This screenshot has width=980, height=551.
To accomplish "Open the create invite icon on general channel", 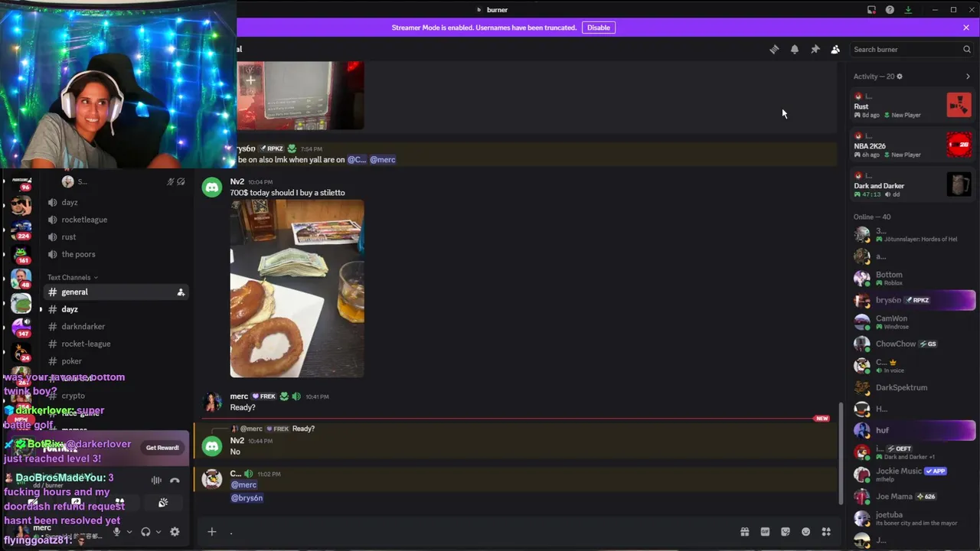I will pos(181,292).
